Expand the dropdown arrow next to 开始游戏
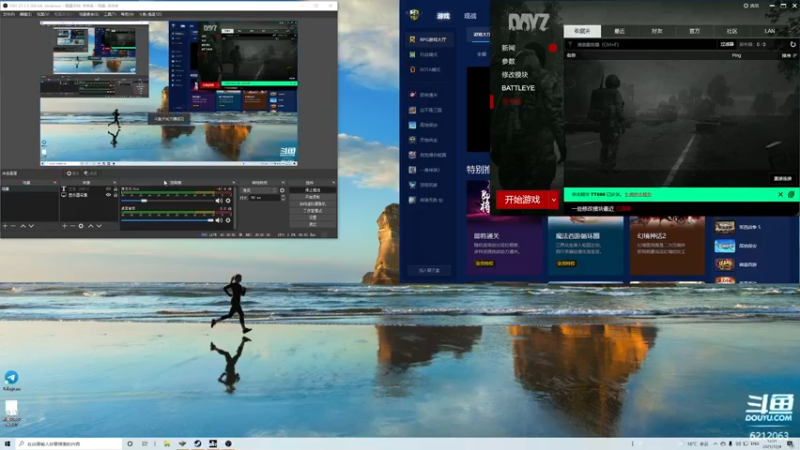800x450 pixels. coord(554,199)
